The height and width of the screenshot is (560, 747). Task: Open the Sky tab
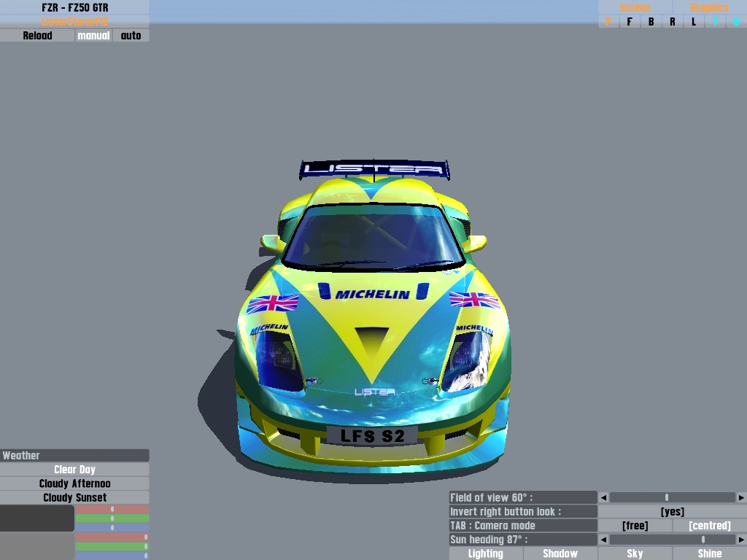(x=635, y=553)
